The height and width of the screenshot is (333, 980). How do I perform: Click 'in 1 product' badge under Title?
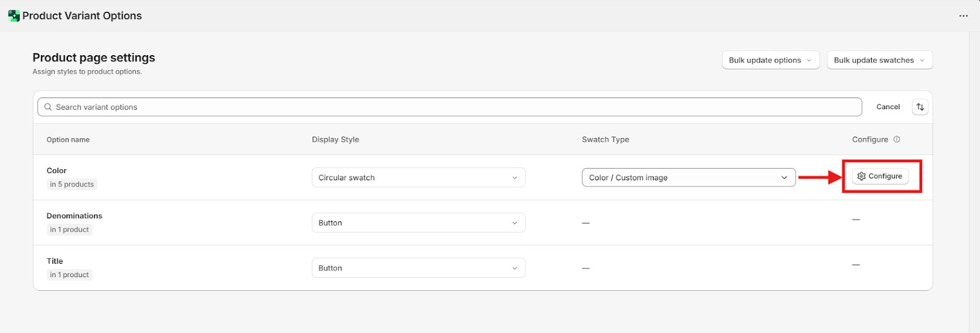(69, 275)
